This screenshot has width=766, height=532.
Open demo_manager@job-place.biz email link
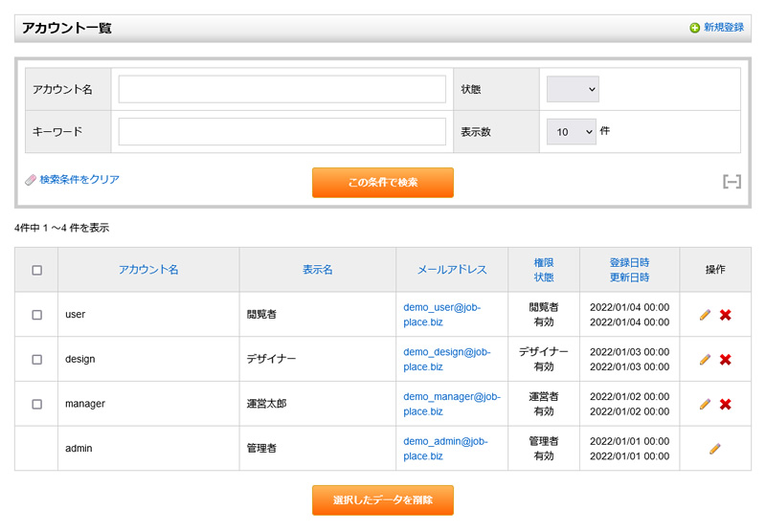[452, 404]
